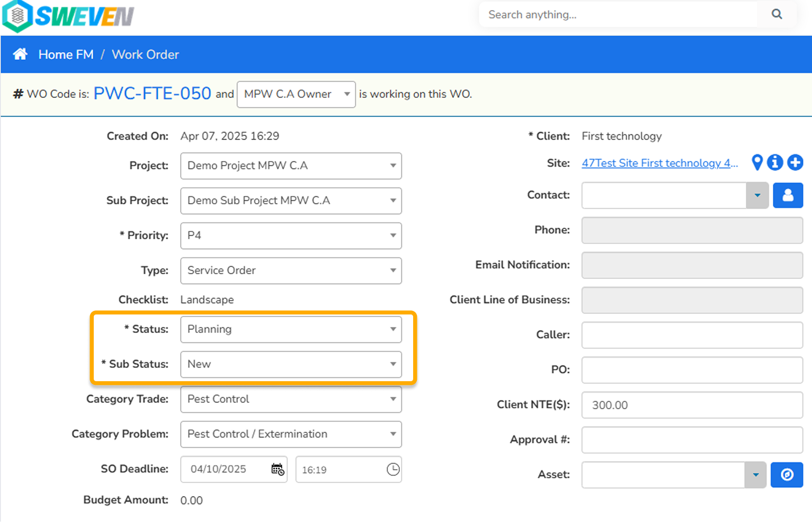
Task: Open the 47Test Site First technology link
Action: 659,163
